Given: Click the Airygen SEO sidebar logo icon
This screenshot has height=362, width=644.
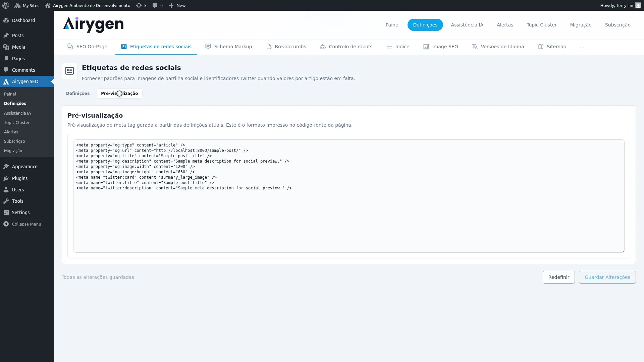Looking at the screenshot, I should click(6, 81).
